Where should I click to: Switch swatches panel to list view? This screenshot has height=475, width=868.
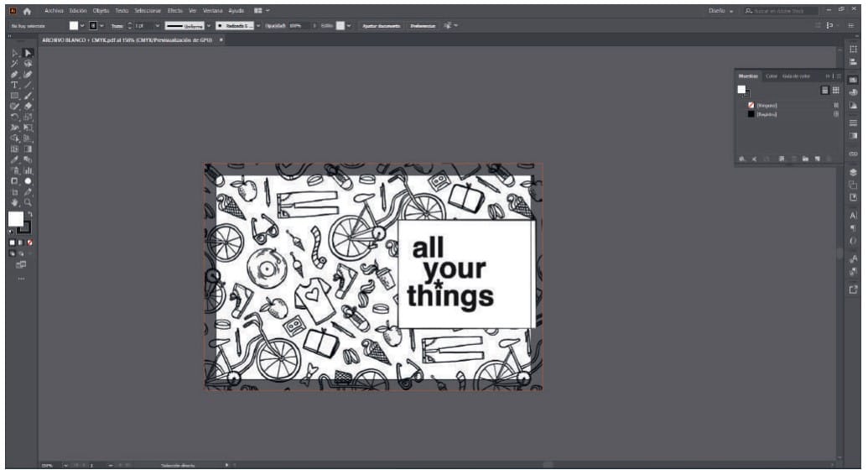825,90
